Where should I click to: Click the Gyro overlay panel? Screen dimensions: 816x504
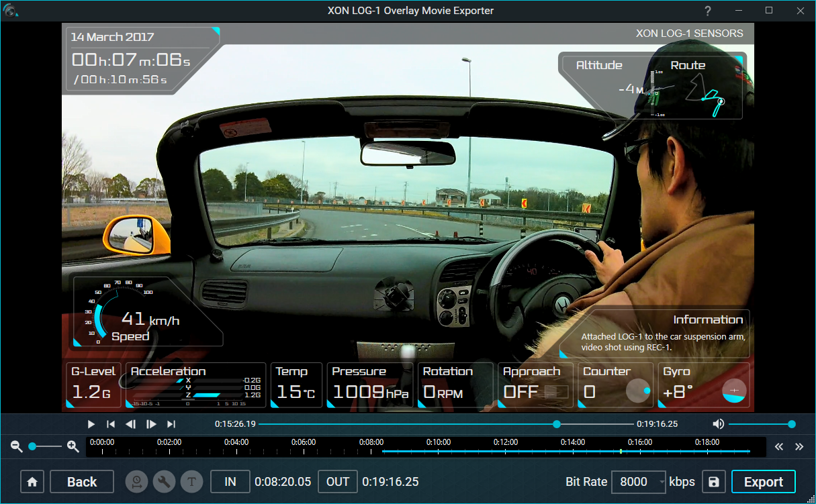[x=704, y=385]
